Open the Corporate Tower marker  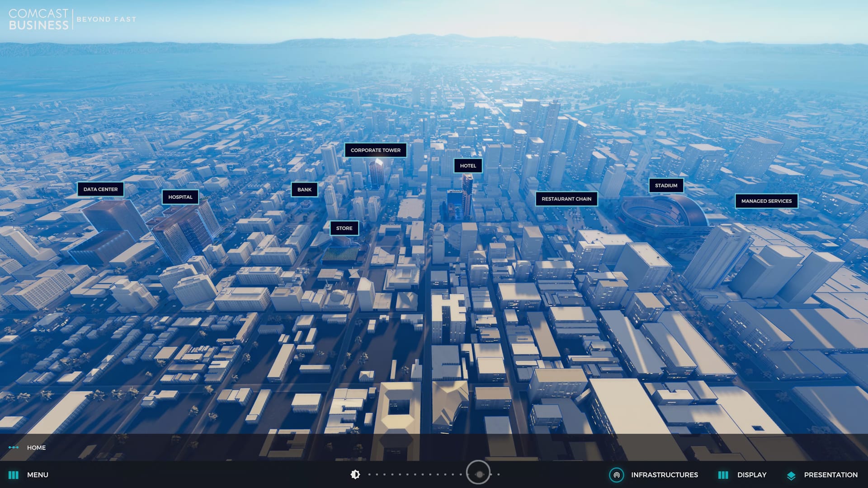(375, 150)
